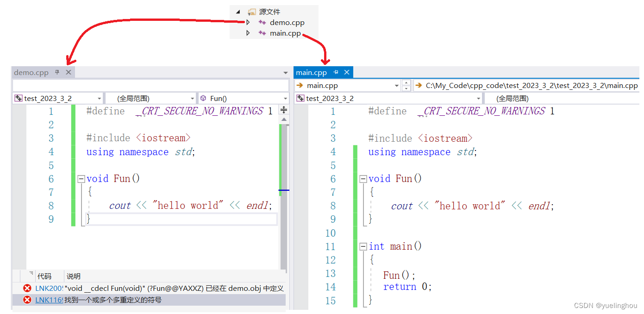This screenshot has width=644, height=314.
Task: Select the main.cpp file icon in tree
Action: pos(262,33)
